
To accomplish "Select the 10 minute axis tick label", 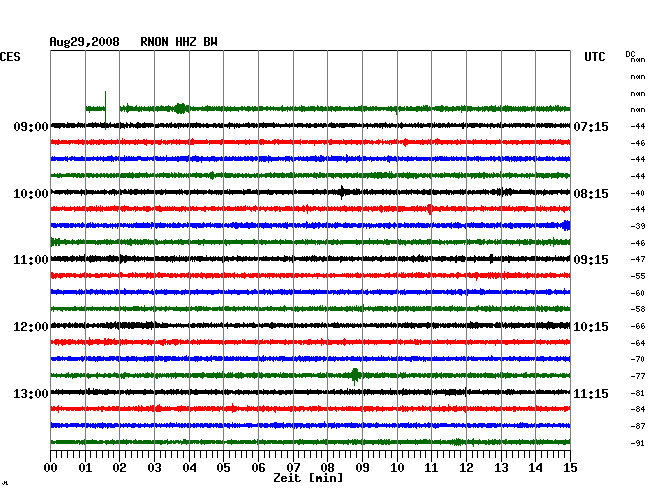I will click(397, 467).
